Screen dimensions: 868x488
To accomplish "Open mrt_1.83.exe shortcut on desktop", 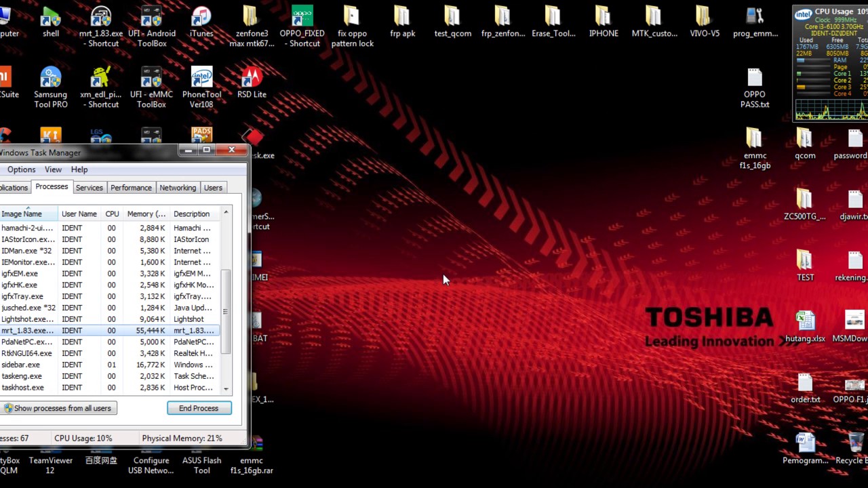I will [x=101, y=26].
